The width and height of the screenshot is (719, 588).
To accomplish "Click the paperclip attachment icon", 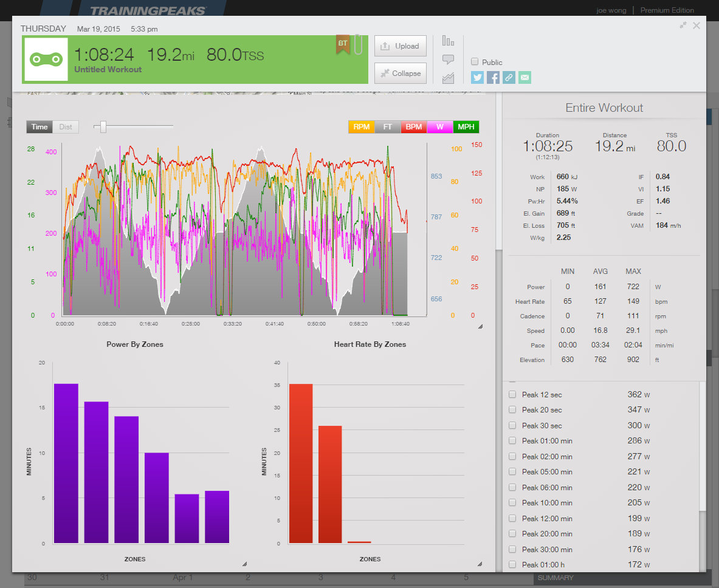I will click(358, 46).
